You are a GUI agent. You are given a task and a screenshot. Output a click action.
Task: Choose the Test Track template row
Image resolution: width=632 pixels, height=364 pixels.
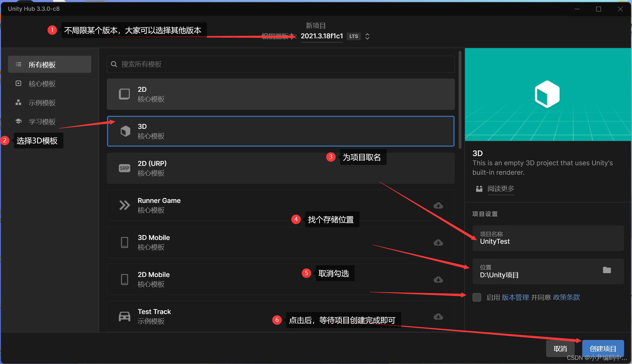coord(281,316)
